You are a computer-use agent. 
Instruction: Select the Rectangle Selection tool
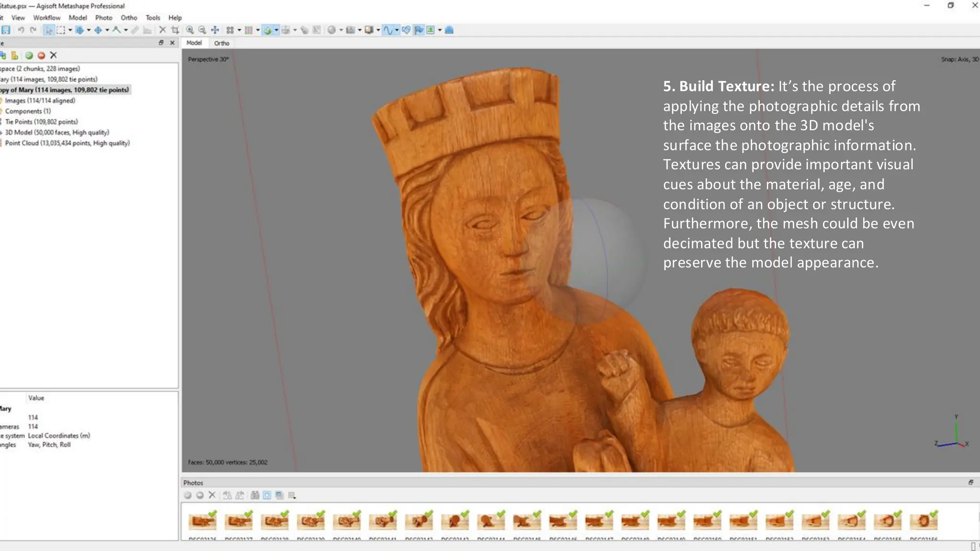click(61, 30)
